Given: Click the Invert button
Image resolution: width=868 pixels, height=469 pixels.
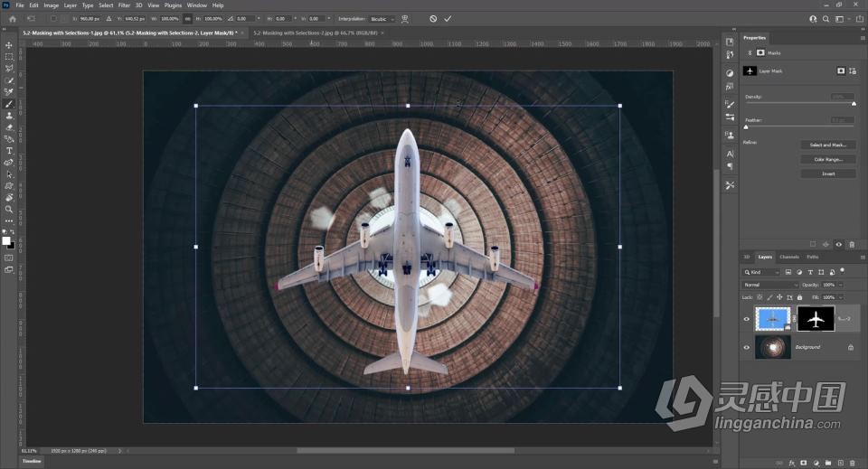Looking at the screenshot, I should click(828, 174).
